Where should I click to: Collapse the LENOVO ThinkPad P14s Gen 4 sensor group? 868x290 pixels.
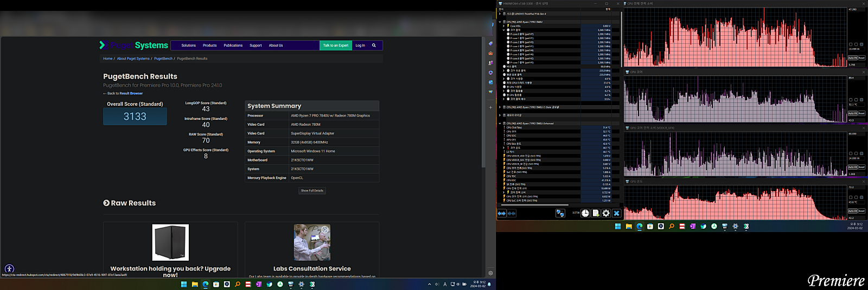[500, 14]
